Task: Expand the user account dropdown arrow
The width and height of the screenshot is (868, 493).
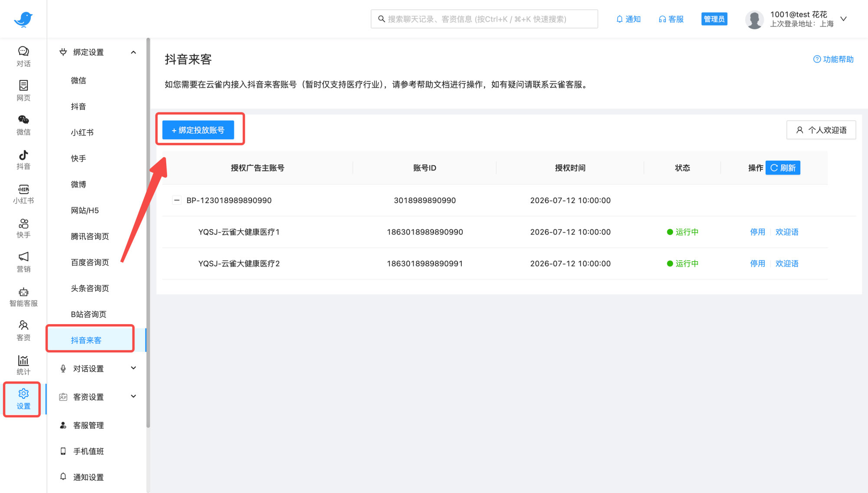Action: [x=844, y=19]
